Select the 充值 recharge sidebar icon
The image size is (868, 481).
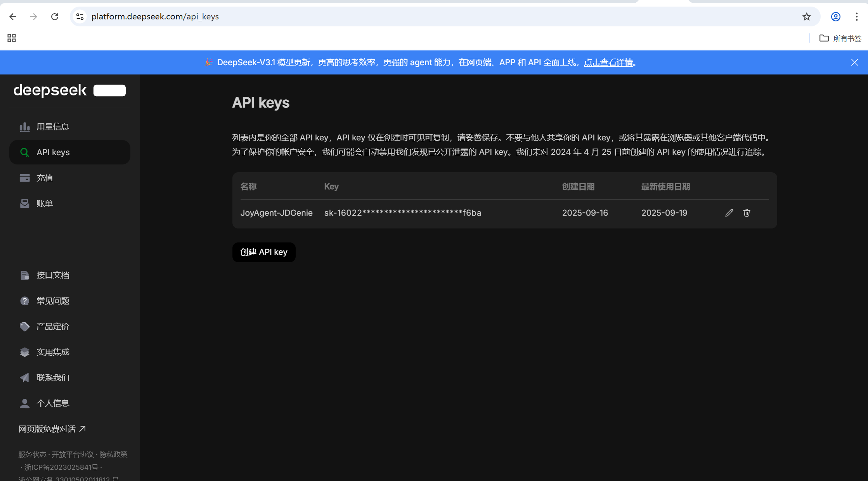45,178
